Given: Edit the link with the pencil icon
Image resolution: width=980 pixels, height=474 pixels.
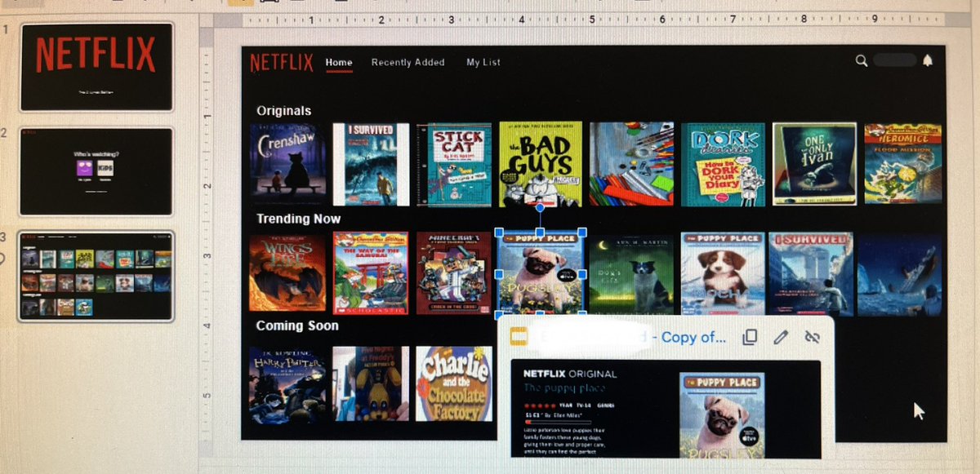Looking at the screenshot, I should click(x=781, y=337).
